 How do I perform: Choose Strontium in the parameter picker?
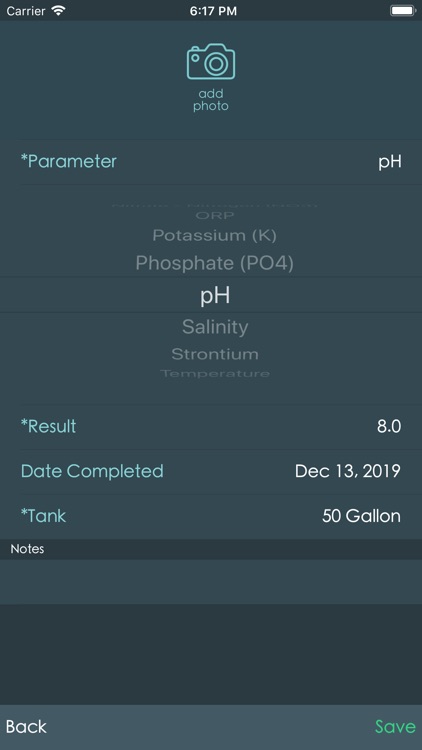215,354
